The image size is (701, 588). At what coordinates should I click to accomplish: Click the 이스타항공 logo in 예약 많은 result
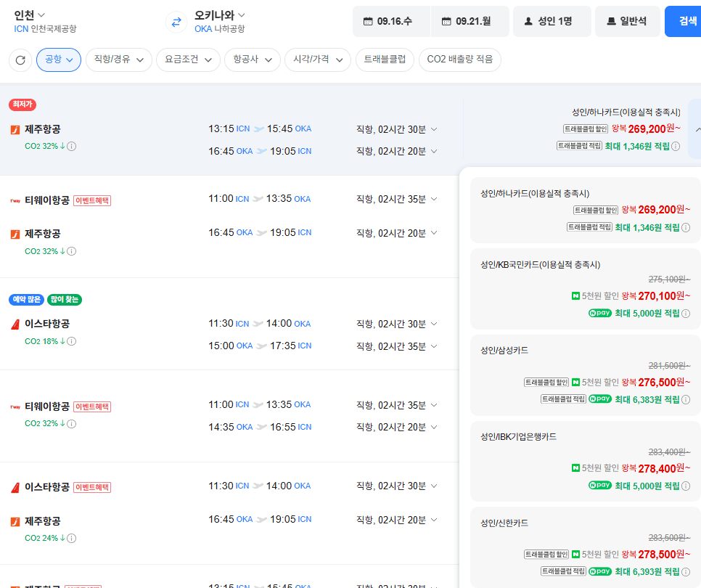(x=15, y=324)
